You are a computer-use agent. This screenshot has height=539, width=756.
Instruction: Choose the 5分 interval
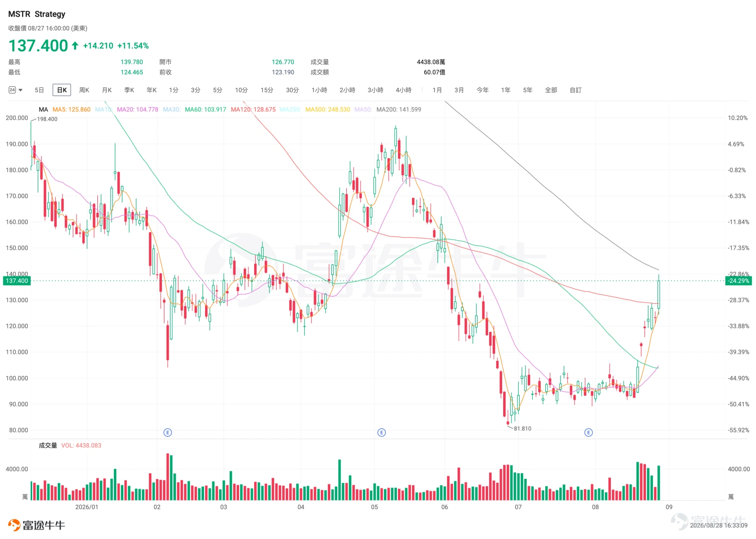(217, 90)
